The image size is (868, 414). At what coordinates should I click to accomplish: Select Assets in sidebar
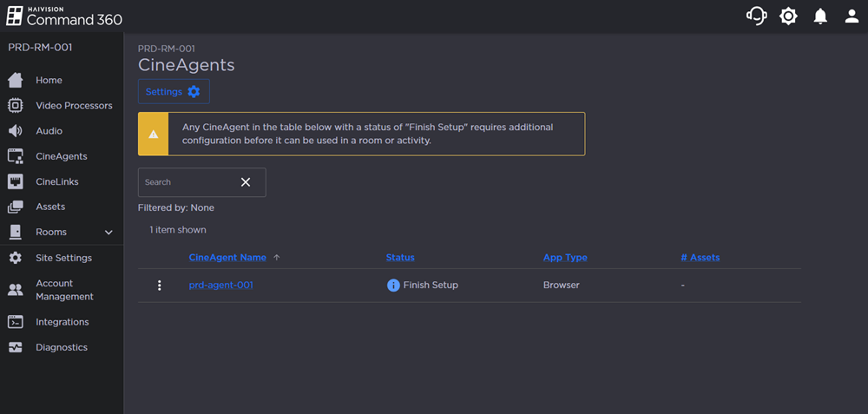click(x=50, y=207)
